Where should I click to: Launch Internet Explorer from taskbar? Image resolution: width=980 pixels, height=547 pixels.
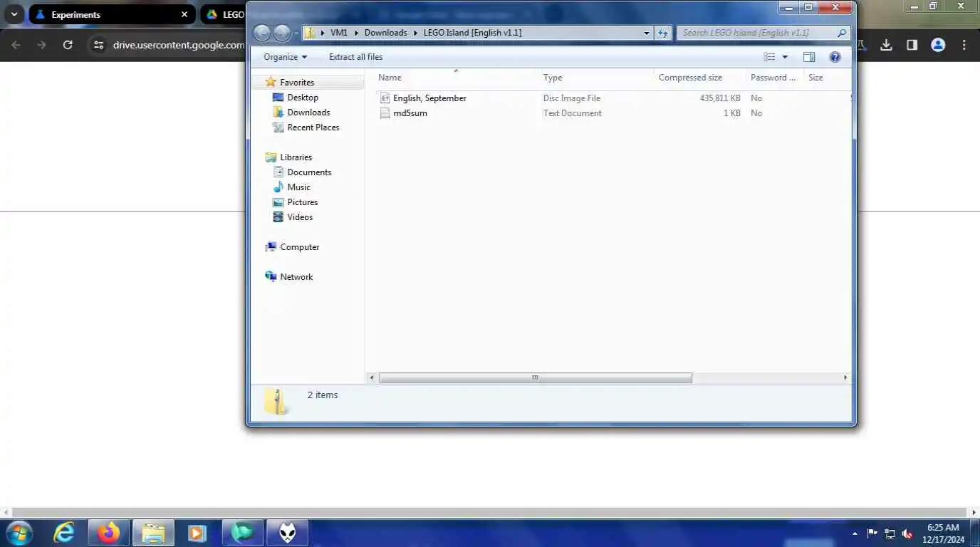point(64,533)
